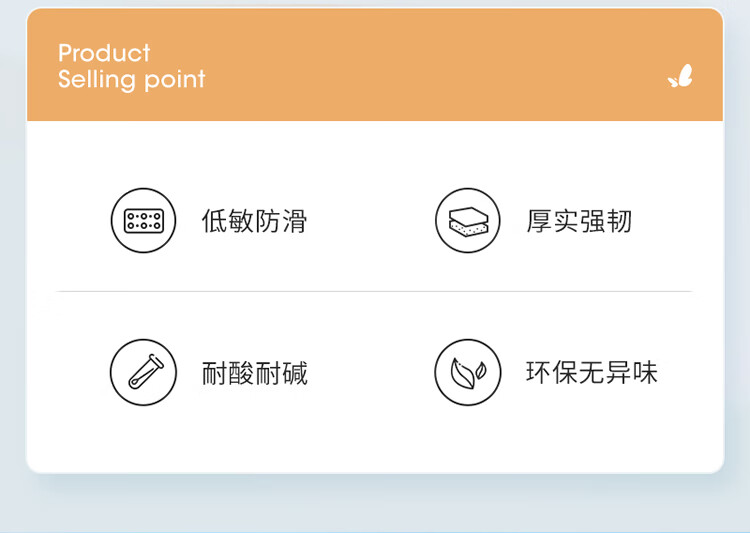This screenshot has width=750, height=533.
Task: Select the 耐酸耐碱 label
Action: pyautogui.click(x=254, y=373)
